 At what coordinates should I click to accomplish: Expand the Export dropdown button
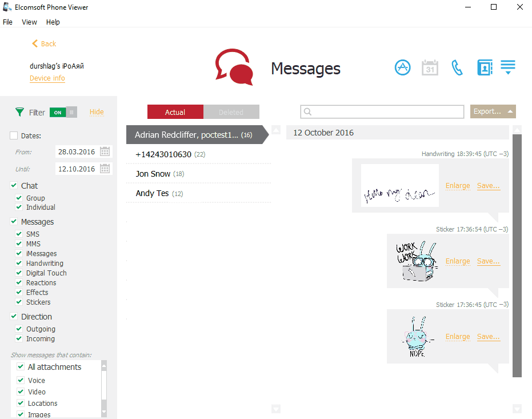pos(493,111)
